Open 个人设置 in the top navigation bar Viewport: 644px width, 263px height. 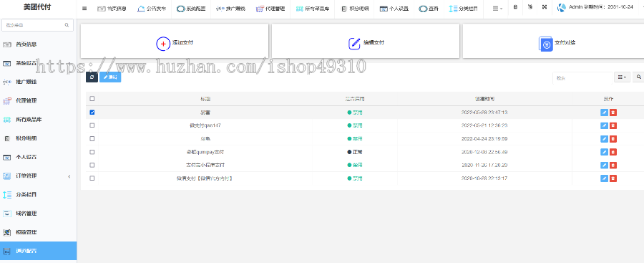coord(394,8)
